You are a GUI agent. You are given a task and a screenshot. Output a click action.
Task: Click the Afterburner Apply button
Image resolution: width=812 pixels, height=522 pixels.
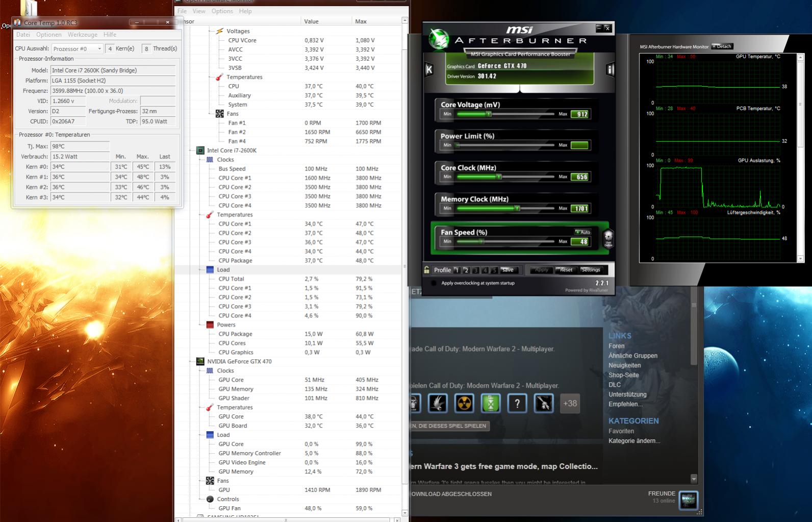pyautogui.click(x=541, y=270)
